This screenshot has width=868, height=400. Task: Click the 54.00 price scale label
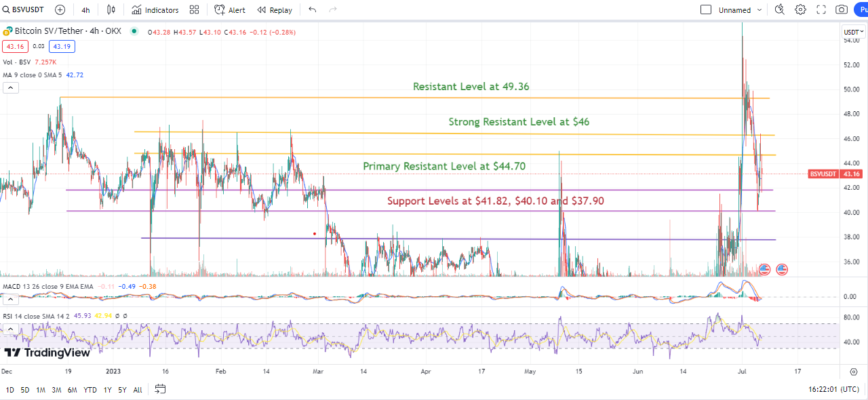851,41
